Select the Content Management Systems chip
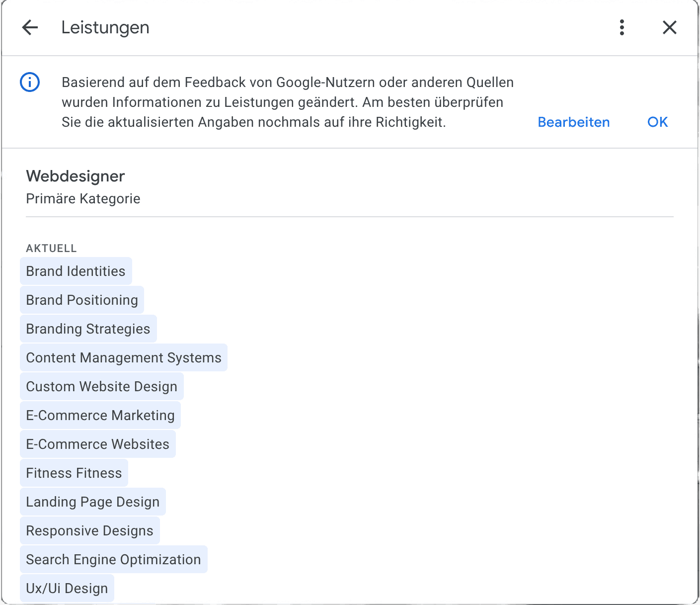 [x=123, y=357]
